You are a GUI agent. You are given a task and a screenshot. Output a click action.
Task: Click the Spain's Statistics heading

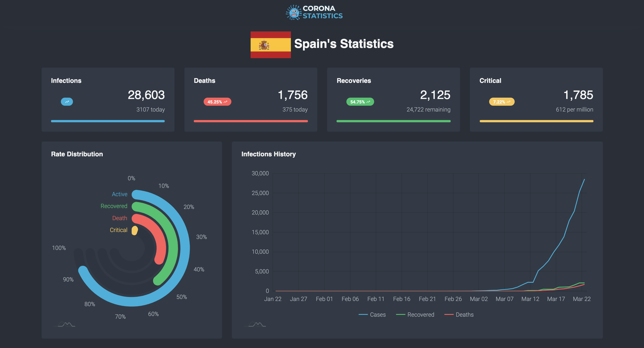[343, 44]
